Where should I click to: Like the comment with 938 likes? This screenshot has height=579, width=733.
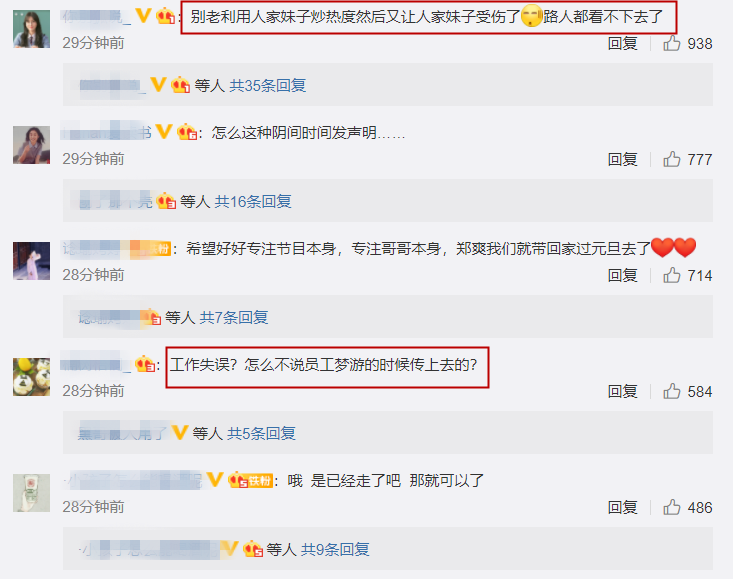pyautogui.click(x=672, y=43)
